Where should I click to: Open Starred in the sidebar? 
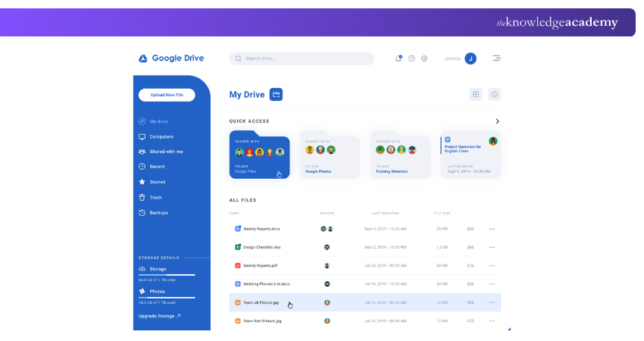point(152,182)
